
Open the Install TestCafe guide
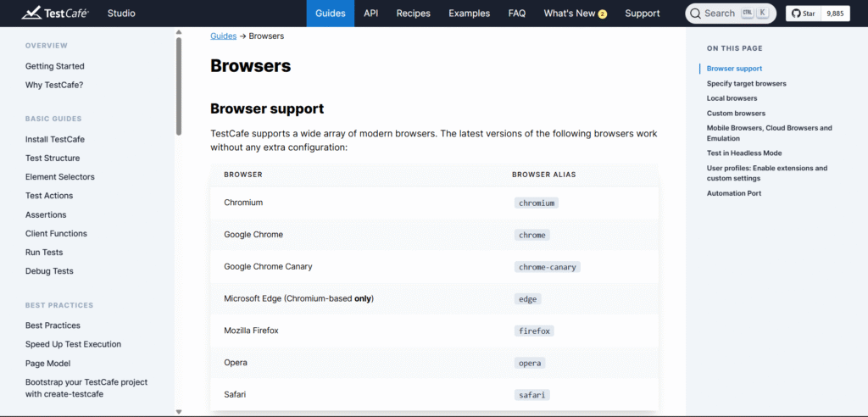[x=55, y=139]
